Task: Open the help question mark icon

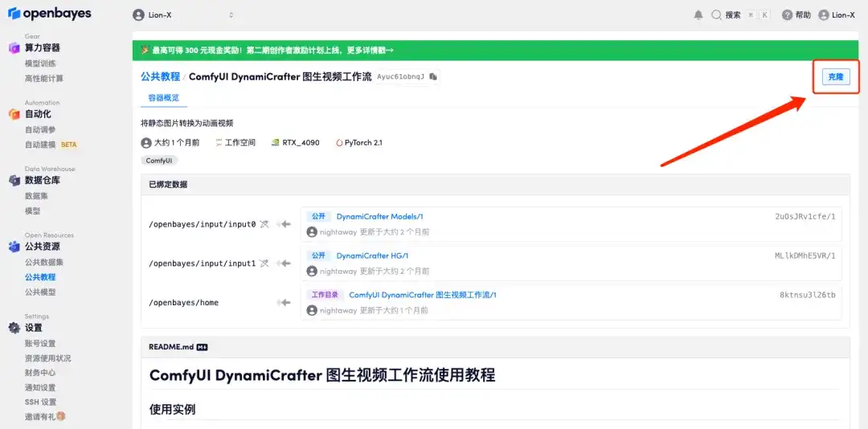Action: [787, 15]
